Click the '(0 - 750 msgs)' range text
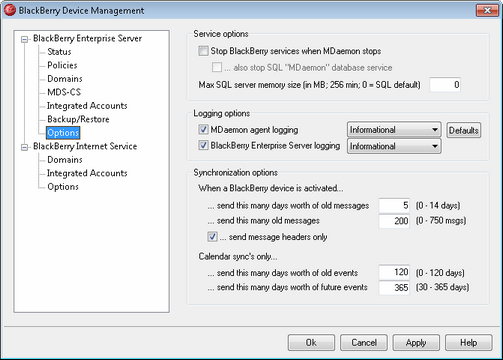Viewport: 503px width, 360px height. click(x=441, y=220)
